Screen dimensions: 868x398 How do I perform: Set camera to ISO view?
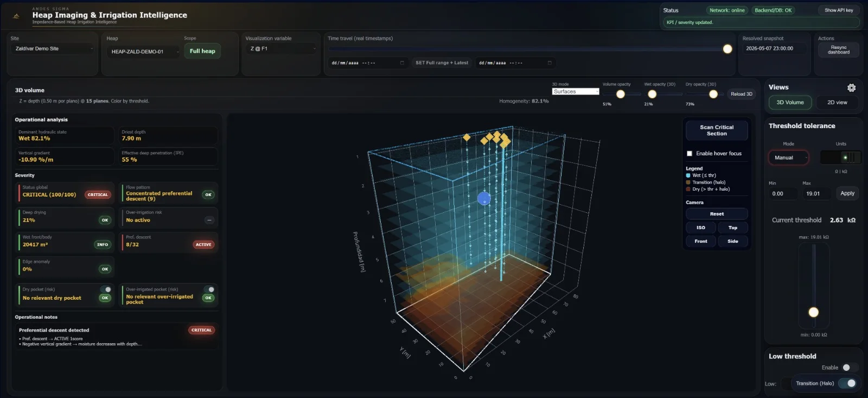701,228
